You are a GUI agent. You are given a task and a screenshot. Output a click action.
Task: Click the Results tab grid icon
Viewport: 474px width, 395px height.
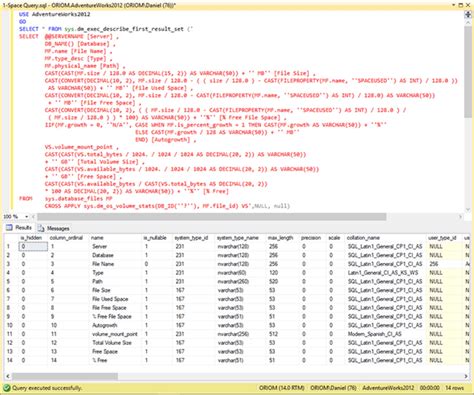(9, 228)
